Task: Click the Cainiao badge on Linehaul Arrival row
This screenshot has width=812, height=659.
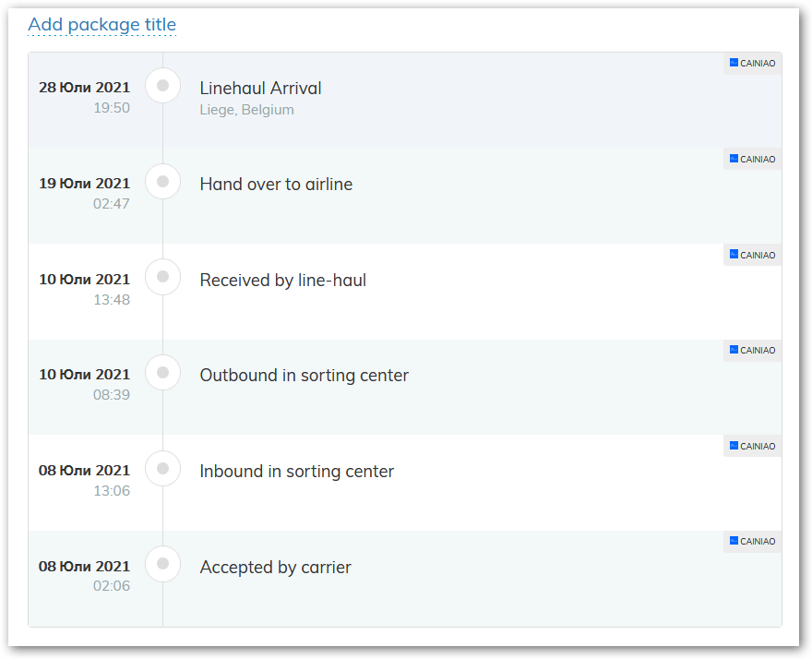Action: [x=752, y=64]
